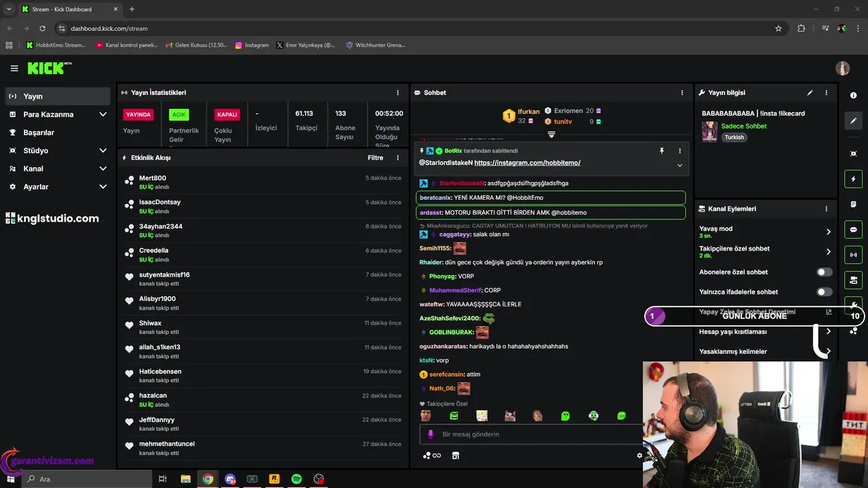Open Sohbet panel three-dot menu

(x=682, y=93)
